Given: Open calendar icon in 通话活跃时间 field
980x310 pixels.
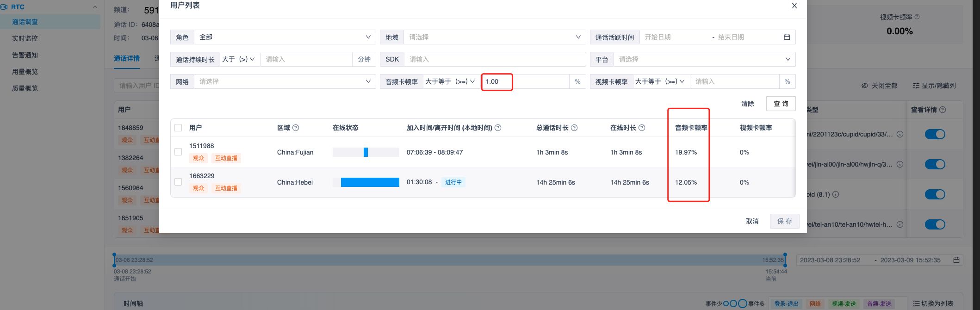Looking at the screenshot, I should click(787, 37).
